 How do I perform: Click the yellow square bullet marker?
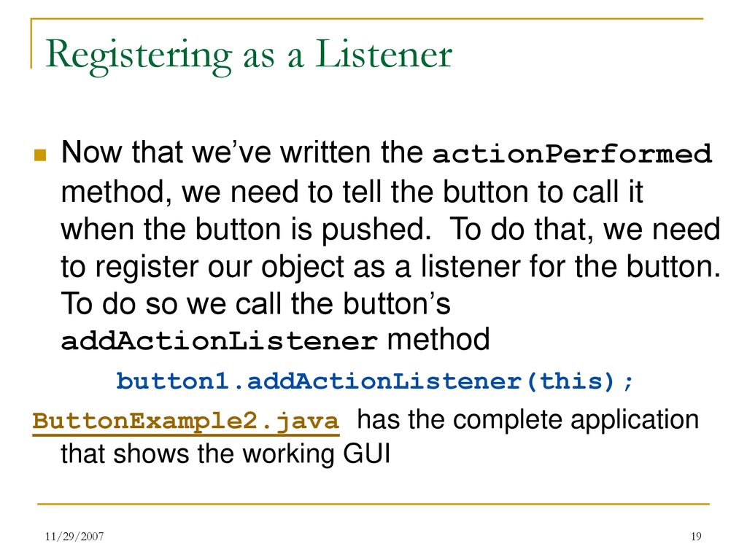pyautogui.click(x=40, y=155)
